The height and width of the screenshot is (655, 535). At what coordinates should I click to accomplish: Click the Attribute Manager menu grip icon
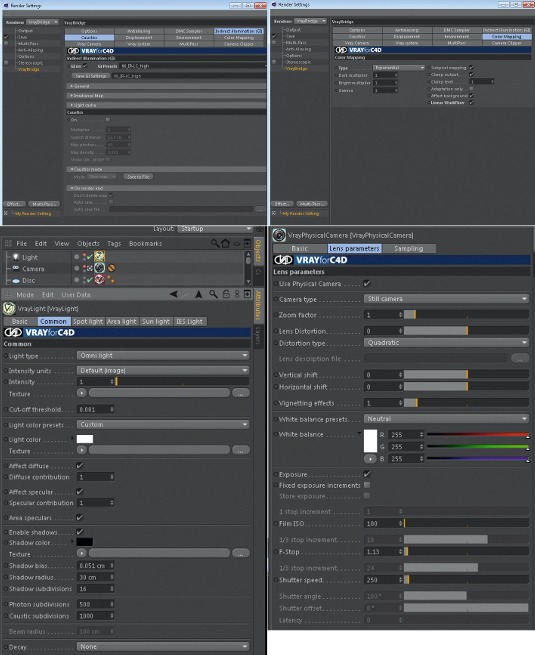(x=8, y=294)
